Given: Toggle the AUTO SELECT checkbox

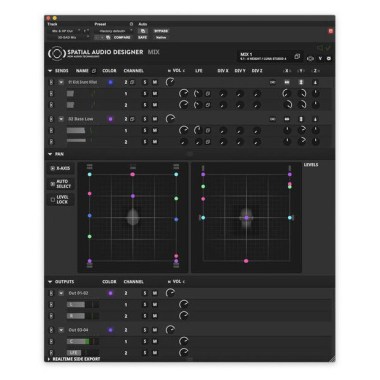Looking at the screenshot, I should click(x=52, y=184).
